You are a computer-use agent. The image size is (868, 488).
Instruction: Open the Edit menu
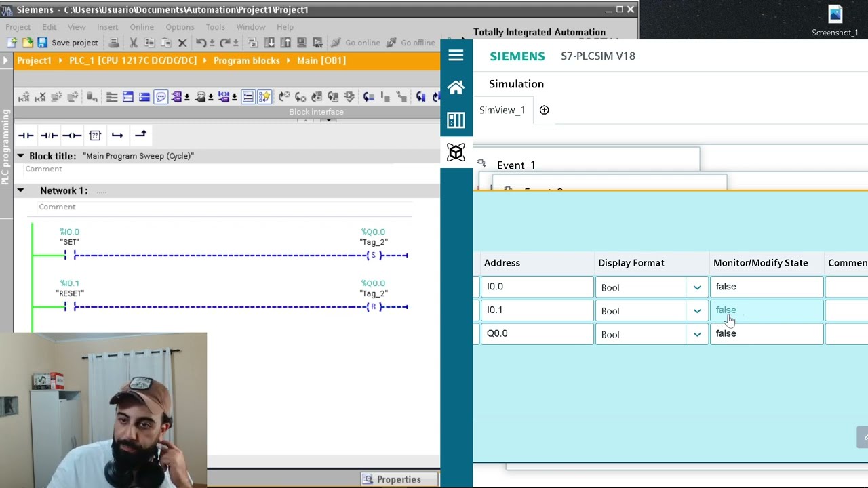tap(50, 27)
